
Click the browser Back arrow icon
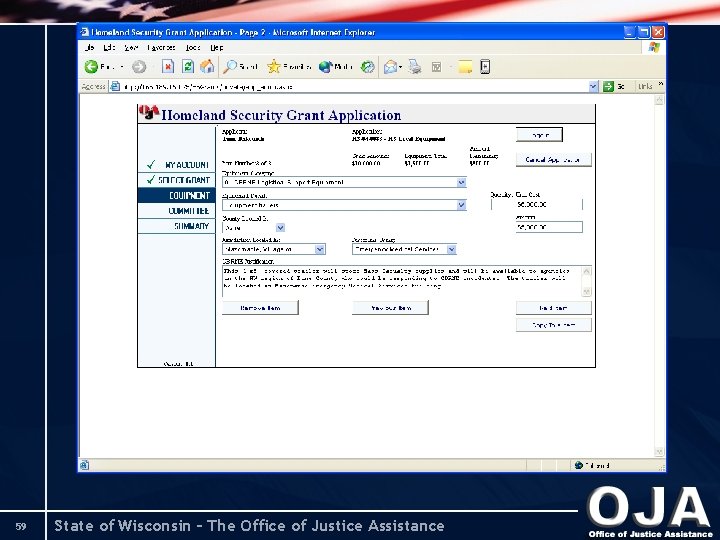click(91, 67)
